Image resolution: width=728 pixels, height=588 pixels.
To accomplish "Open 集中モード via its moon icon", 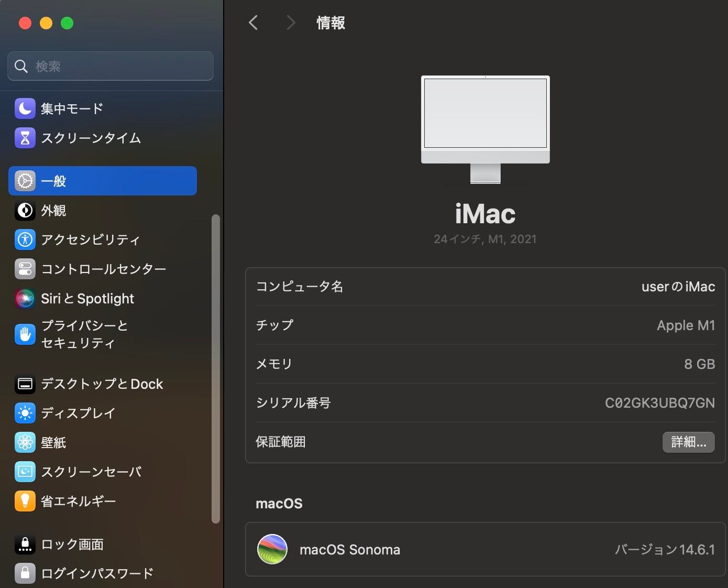I will (x=25, y=108).
